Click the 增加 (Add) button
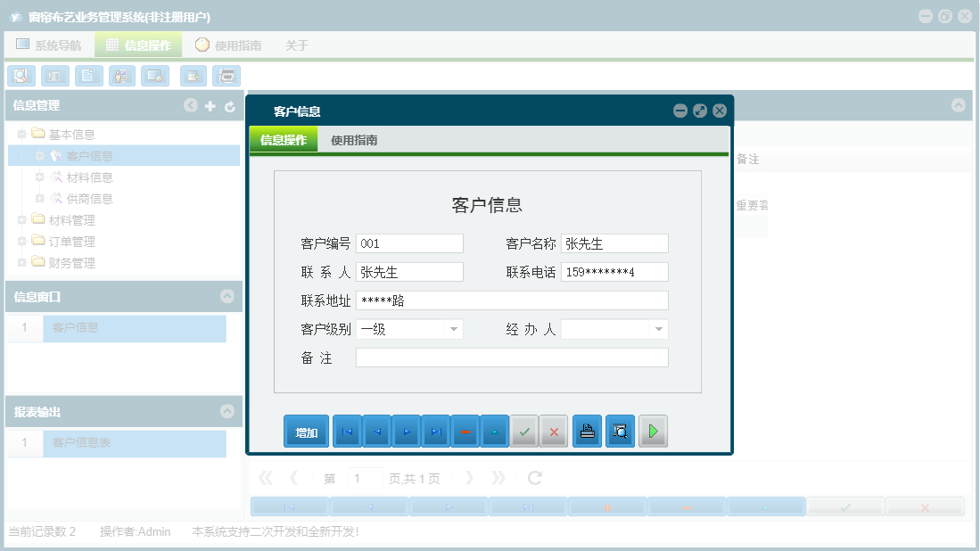The height and width of the screenshot is (551, 980). click(306, 431)
